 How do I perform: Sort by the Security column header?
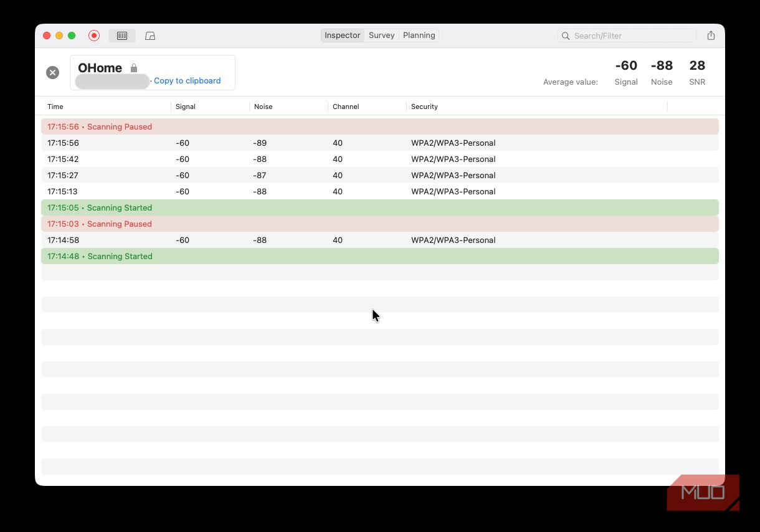point(537,107)
